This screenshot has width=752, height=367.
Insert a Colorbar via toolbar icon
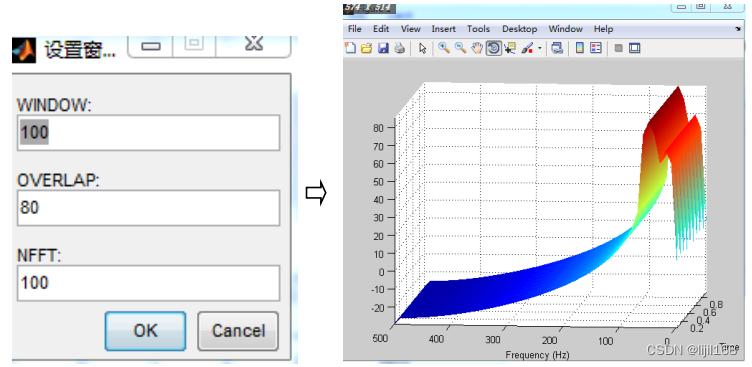pyautogui.click(x=580, y=48)
